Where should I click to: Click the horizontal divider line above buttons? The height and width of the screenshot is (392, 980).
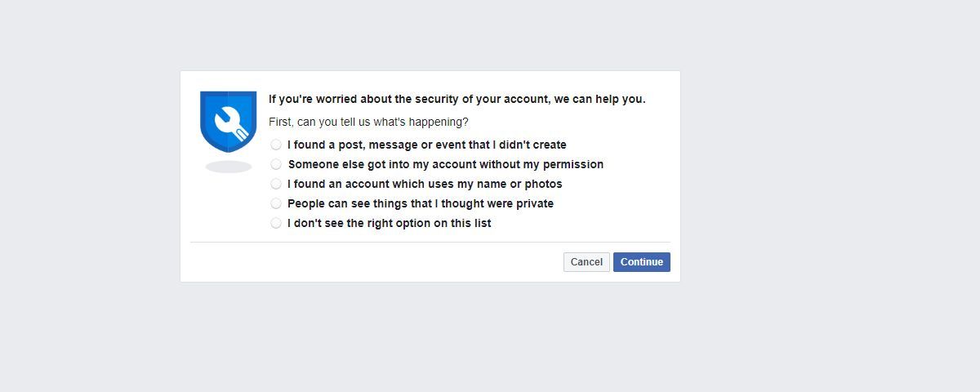coord(430,242)
